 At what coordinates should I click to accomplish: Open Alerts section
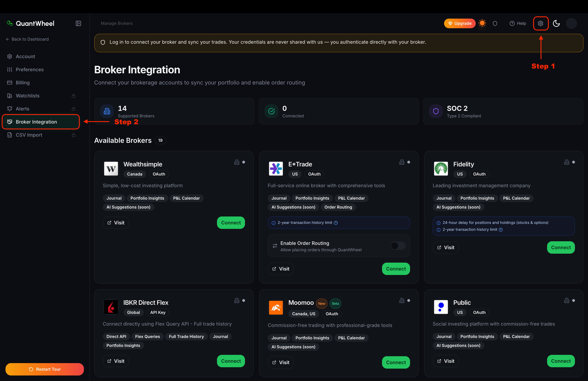(x=41, y=109)
